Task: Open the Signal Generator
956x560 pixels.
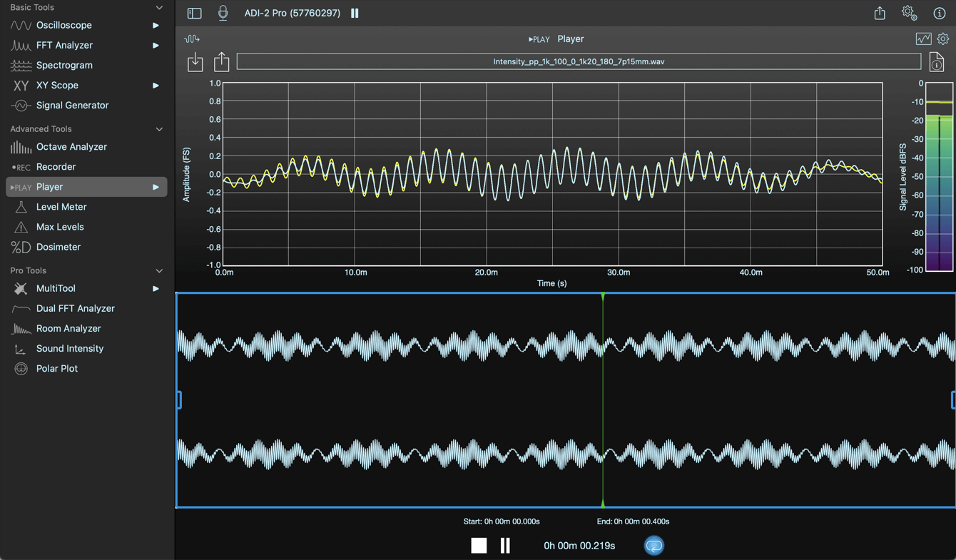Action: coord(72,105)
